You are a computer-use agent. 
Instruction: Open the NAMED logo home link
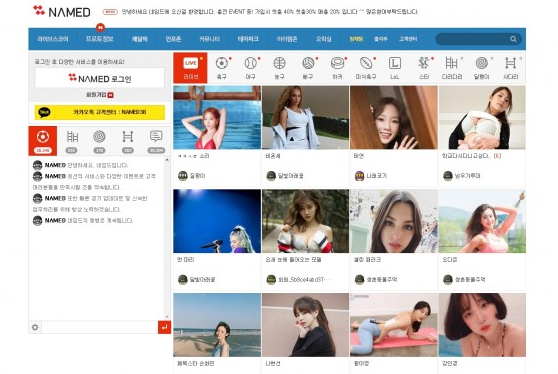(62, 11)
